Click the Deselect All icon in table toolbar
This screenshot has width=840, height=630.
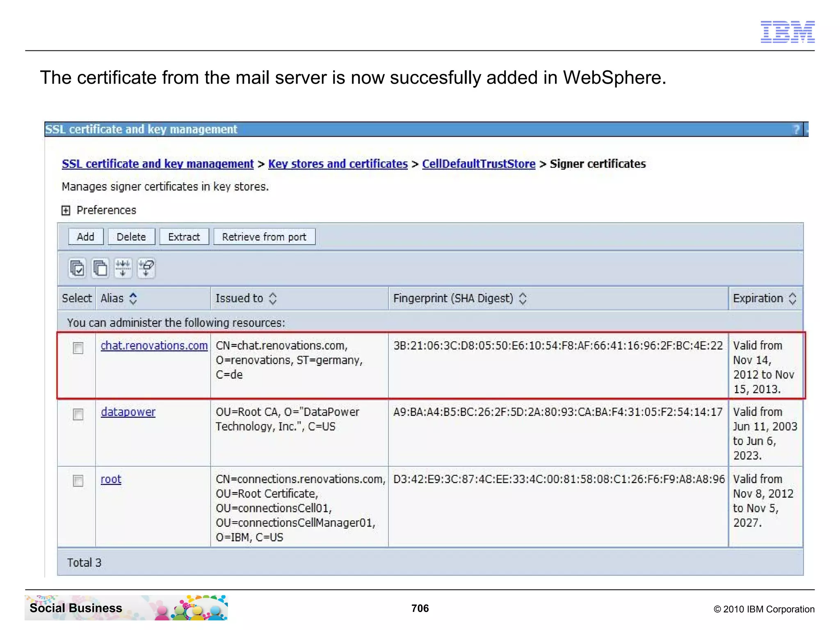pos(100,269)
